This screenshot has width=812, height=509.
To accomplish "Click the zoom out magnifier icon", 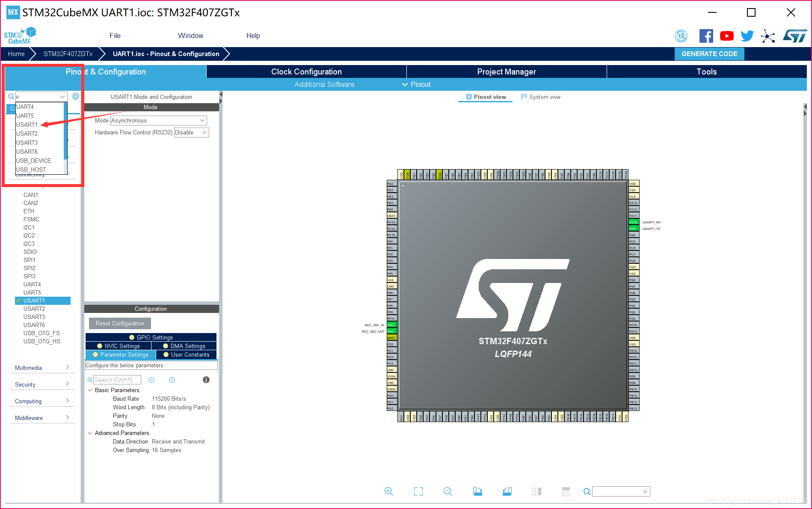I will pyautogui.click(x=448, y=491).
